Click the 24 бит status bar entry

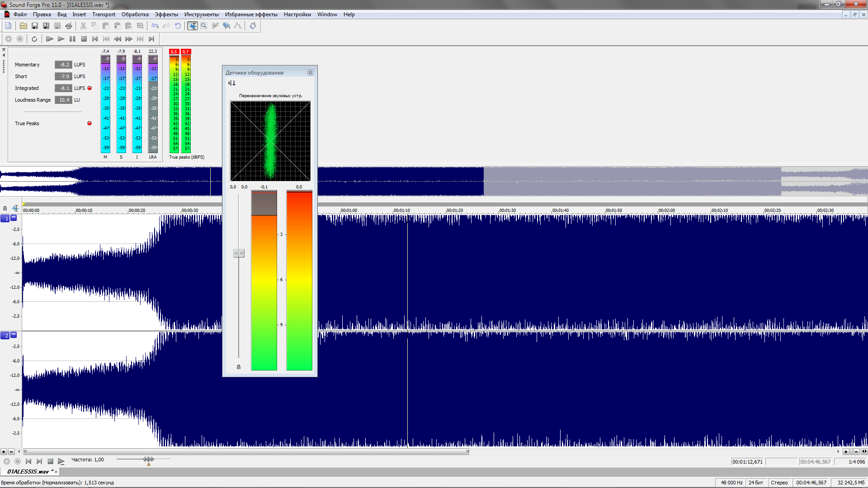click(x=756, y=483)
